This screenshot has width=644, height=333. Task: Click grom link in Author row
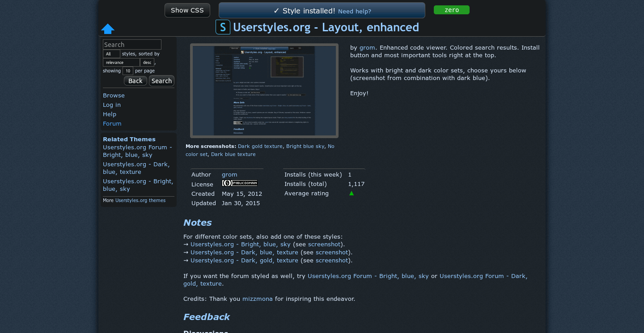(229, 174)
